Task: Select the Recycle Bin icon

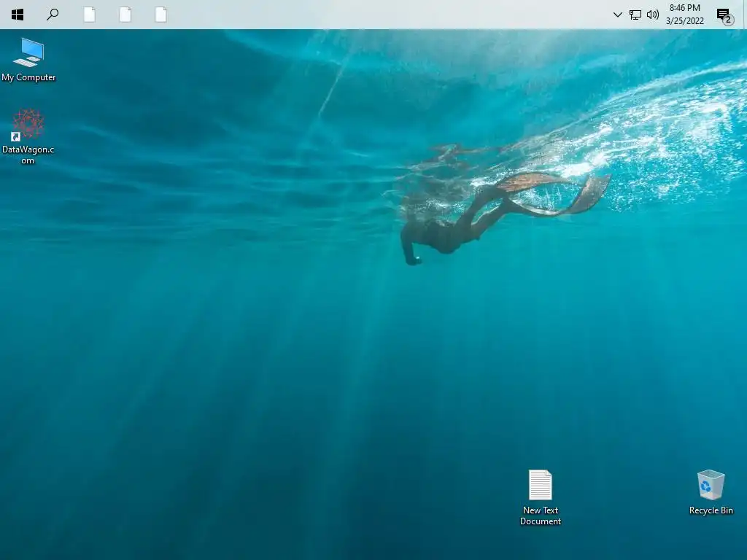Action: [711, 492]
